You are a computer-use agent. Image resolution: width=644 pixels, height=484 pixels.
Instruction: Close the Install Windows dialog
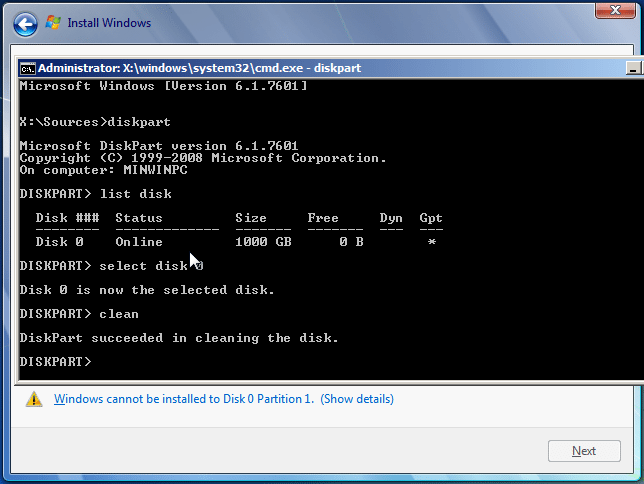(x=615, y=10)
